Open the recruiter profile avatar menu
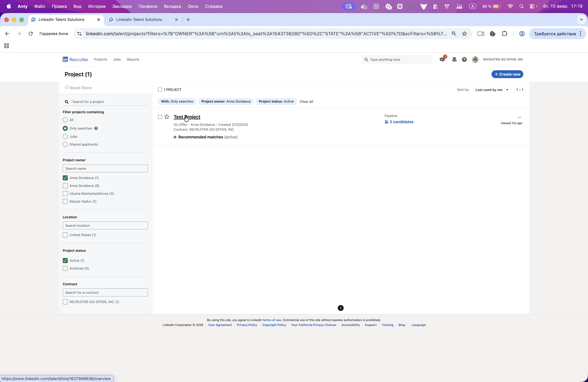This screenshot has height=382, width=588. click(475, 59)
